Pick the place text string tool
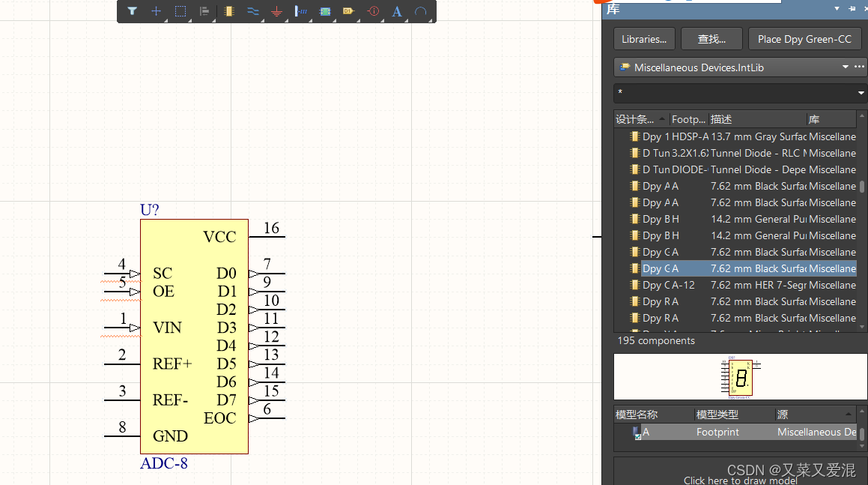This screenshot has height=485, width=868. pos(397,11)
